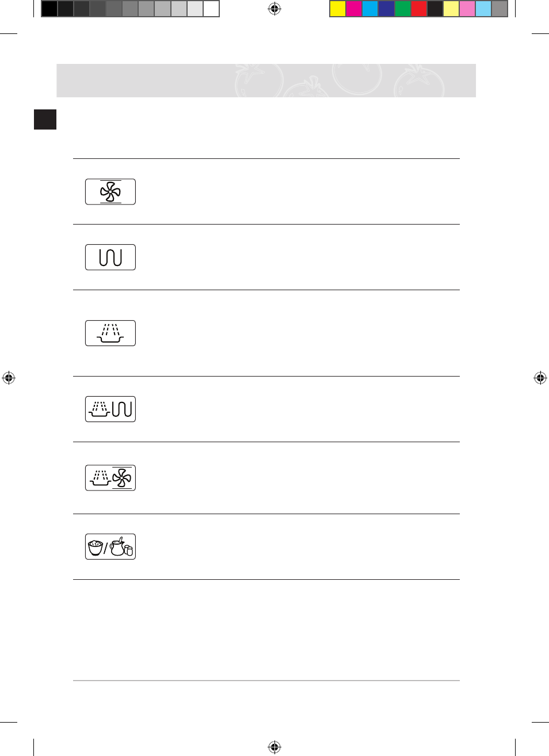This screenshot has height=756, width=549.
Task: Click the bowl and jug food icon
Action: [x=110, y=547]
